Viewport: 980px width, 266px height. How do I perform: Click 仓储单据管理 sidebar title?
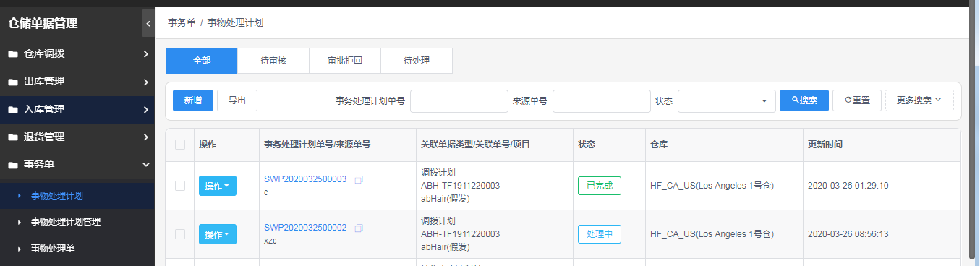pyautogui.click(x=43, y=23)
